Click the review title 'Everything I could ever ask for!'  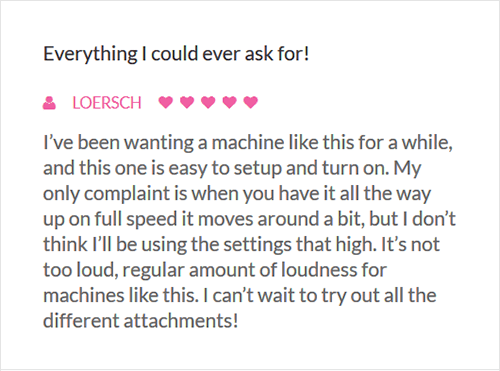(176, 54)
